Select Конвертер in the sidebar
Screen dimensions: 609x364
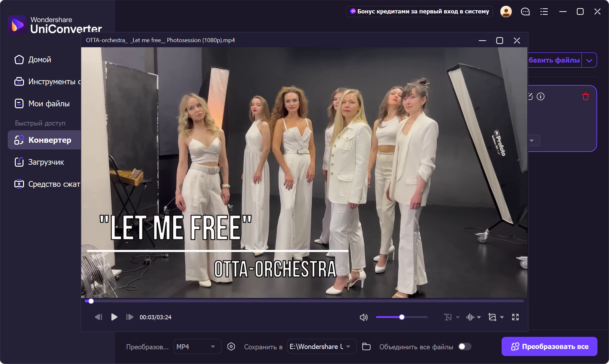(44, 140)
